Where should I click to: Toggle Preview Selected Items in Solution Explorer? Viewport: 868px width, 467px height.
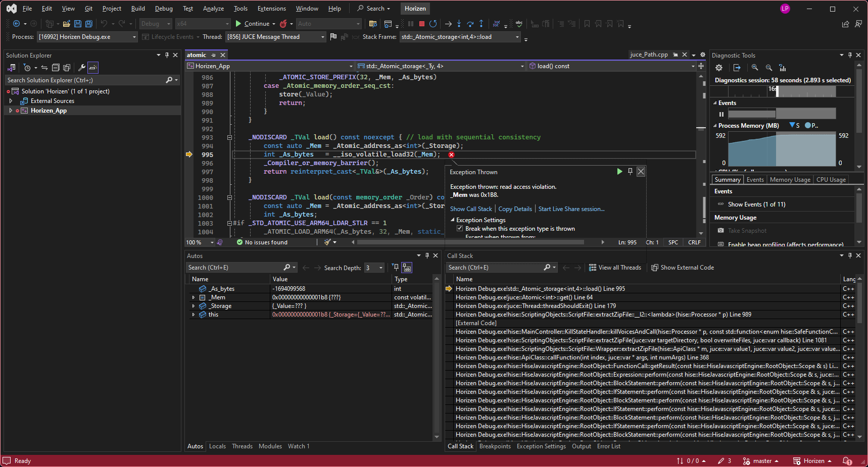coord(93,68)
